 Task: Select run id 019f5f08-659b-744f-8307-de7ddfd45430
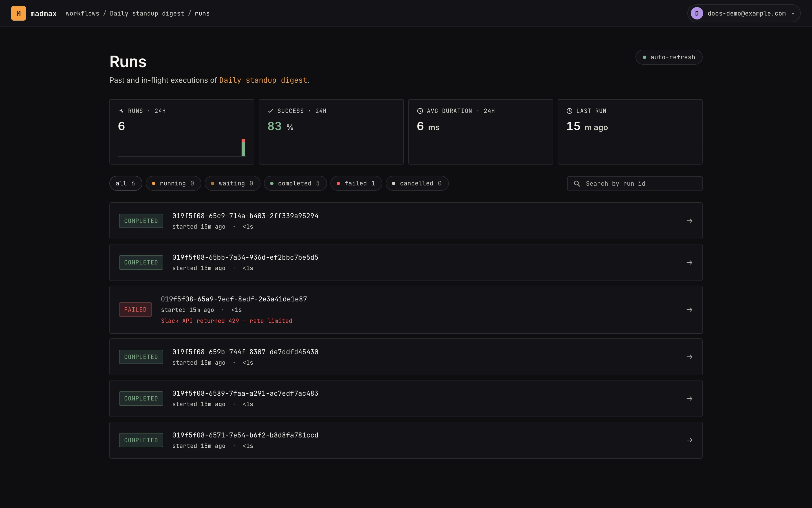tap(245, 352)
